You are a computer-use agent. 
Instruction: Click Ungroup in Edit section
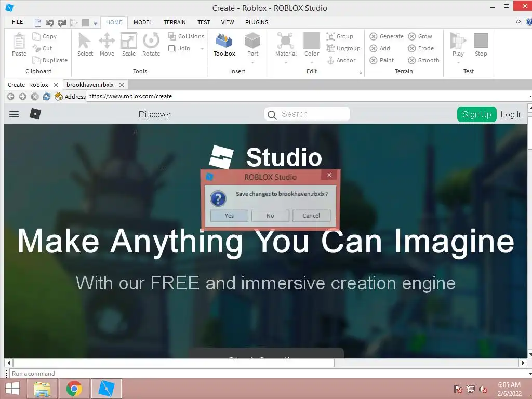coord(343,48)
